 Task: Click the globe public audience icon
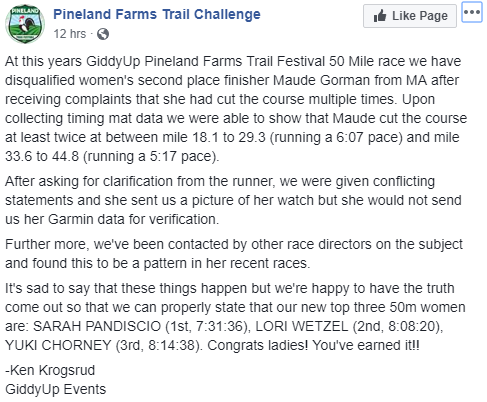click(103, 34)
